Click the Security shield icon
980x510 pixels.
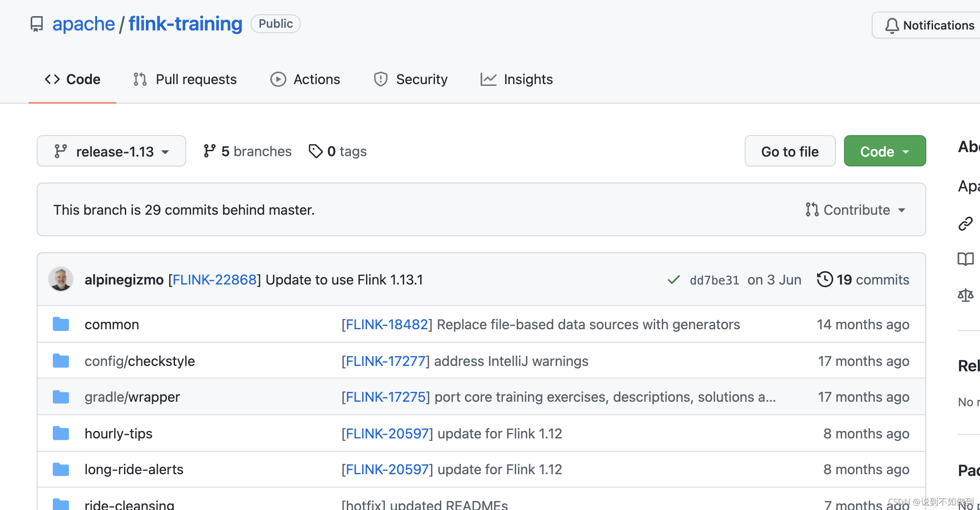pos(380,79)
